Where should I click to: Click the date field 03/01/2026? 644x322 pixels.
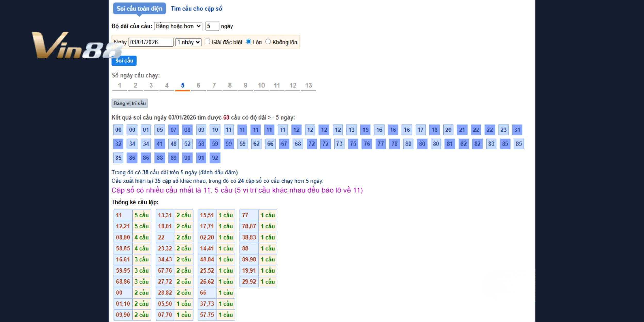(x=151, y=42)
